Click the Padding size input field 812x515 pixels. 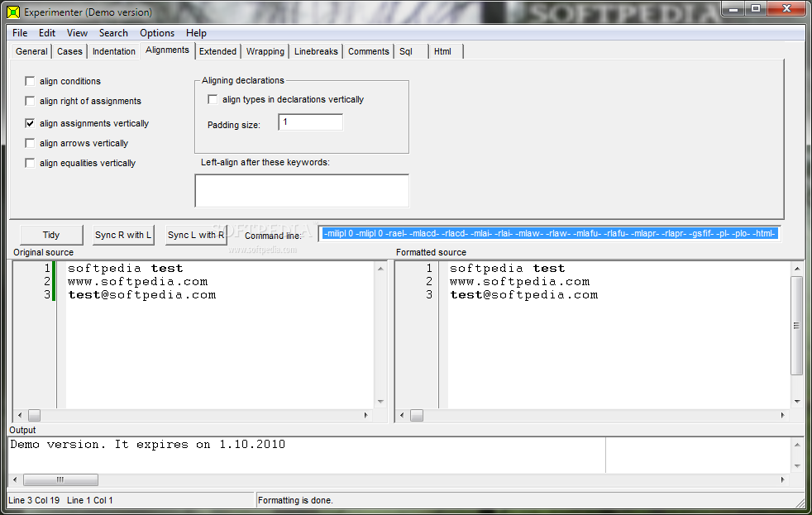tap(311, 122)
